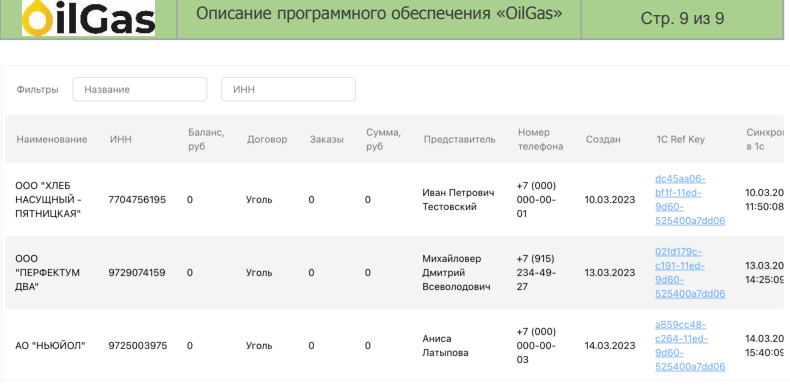The image size is (790, 387).
Task: Click the Сумма, руб column header
Action: pos(383,139)
